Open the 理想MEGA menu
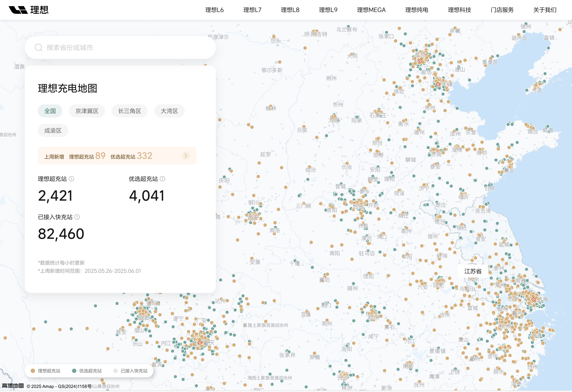 pyautogui.click(x=371, y=10)
